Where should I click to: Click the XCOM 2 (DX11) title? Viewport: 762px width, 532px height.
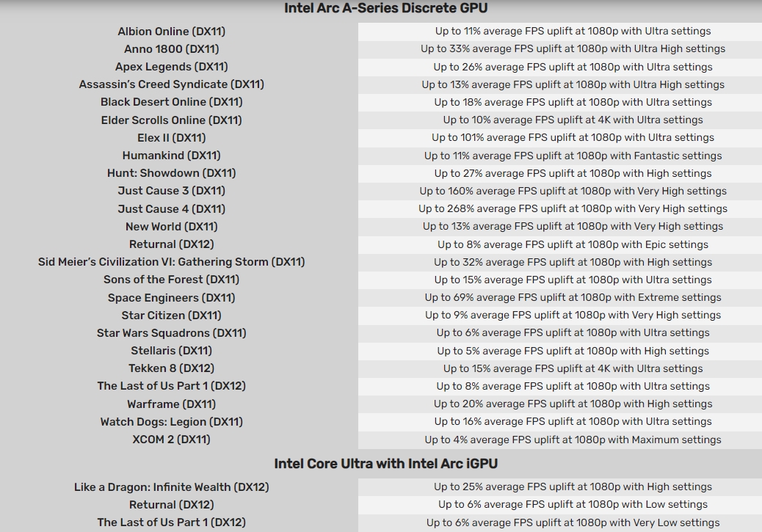click(172, 440)
